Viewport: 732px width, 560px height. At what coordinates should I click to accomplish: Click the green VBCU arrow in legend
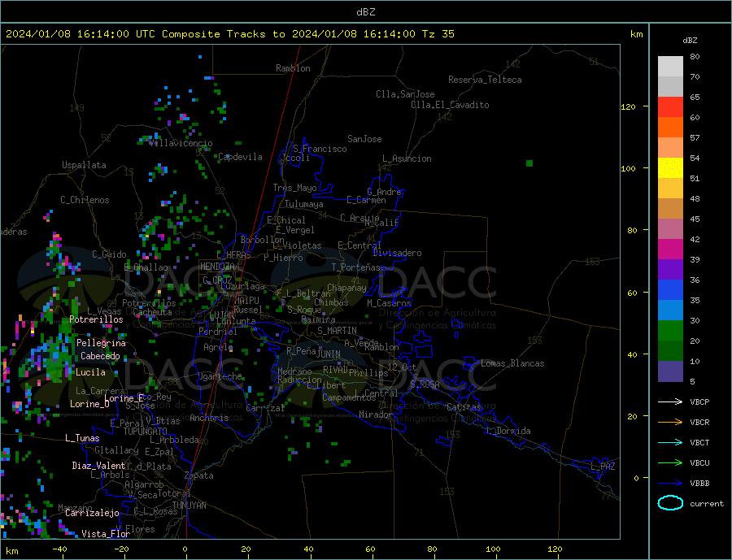pos(670,463)
